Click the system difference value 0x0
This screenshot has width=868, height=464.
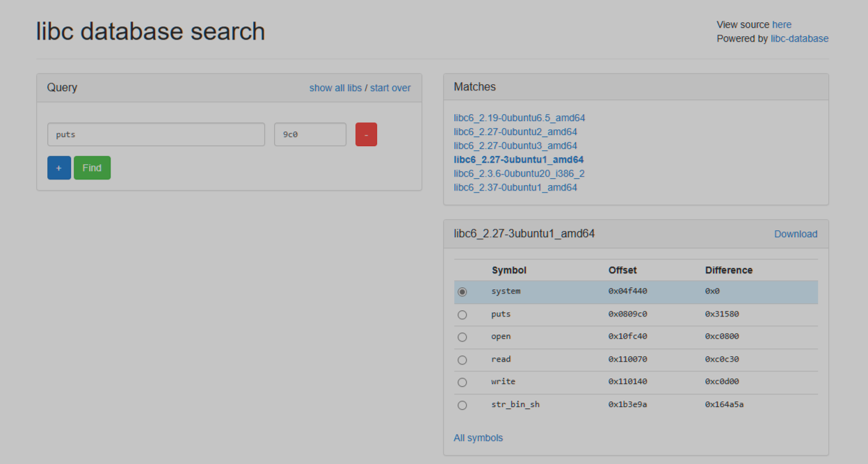pos(712,291)
